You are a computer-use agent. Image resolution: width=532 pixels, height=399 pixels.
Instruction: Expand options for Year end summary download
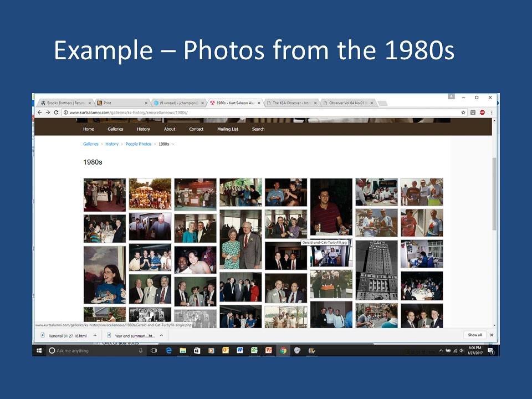[161, 335]
